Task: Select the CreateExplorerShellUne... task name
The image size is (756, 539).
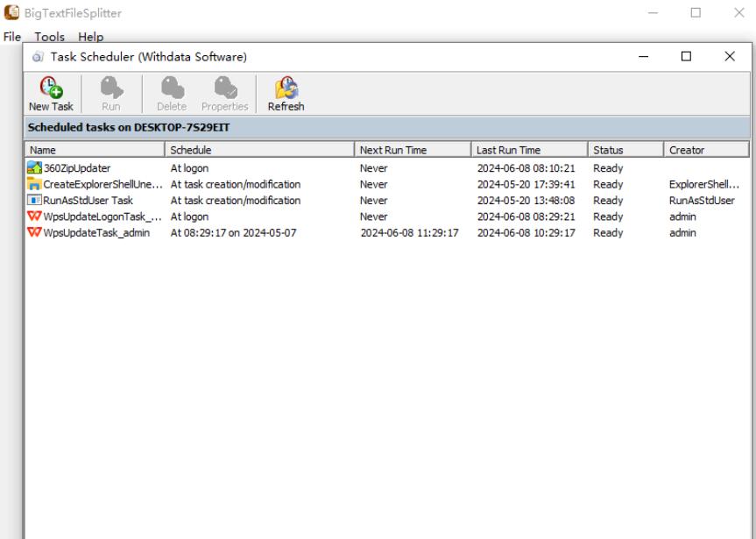Action: click(x=102, y=184)
